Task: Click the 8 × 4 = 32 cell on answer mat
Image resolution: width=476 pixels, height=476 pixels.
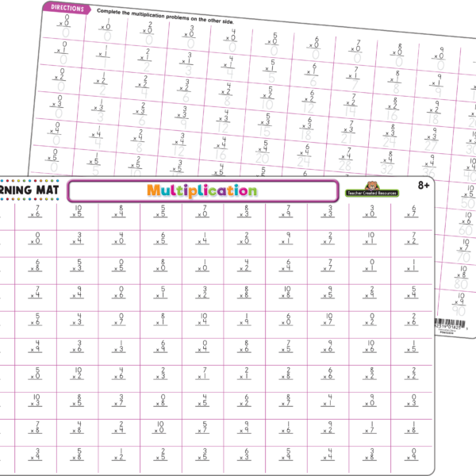Action: point(388,163)
